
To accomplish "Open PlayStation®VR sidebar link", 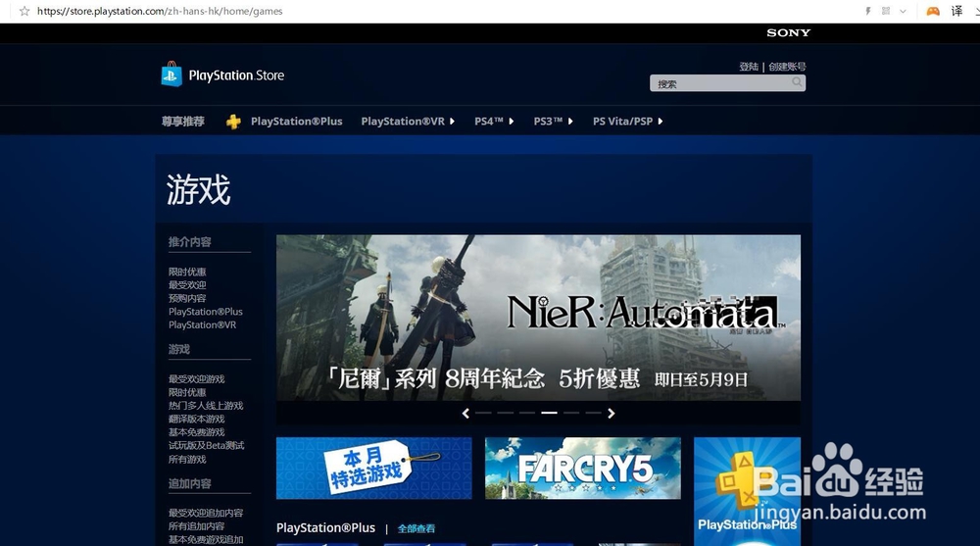I will click(202, 325).
